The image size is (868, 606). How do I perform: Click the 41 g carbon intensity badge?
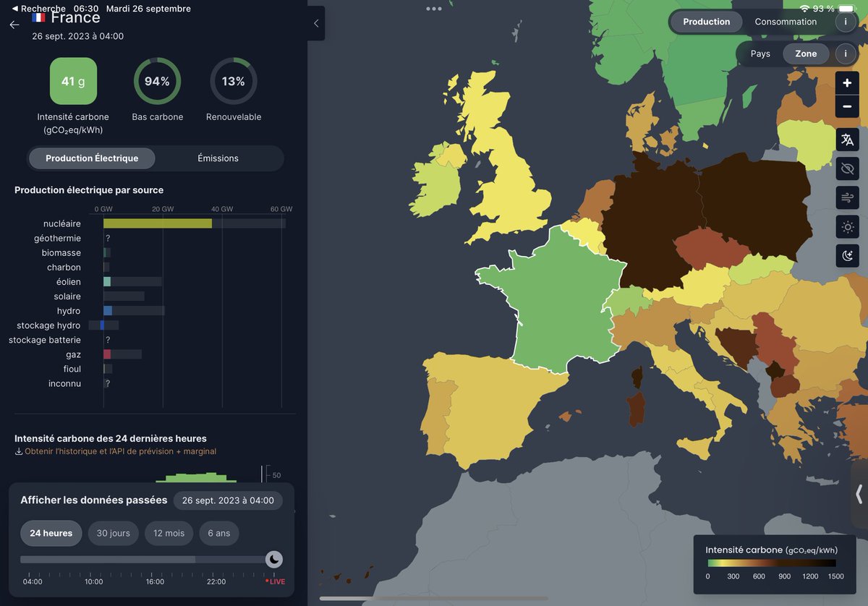pos(73,81)
